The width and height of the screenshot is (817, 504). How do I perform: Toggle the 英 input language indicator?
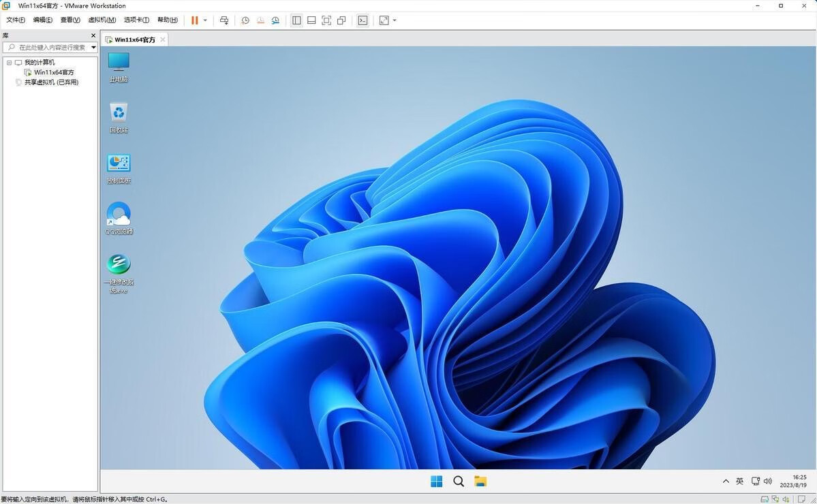point(739,482)
